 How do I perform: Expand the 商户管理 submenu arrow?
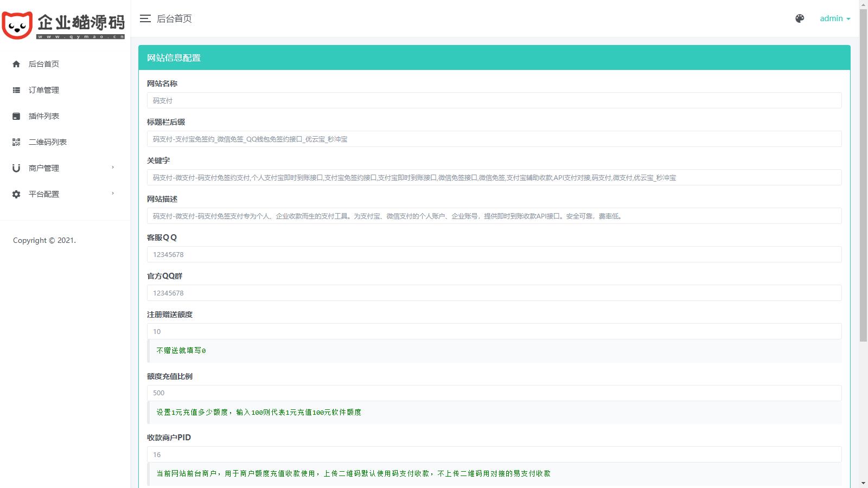click(113, 168)
